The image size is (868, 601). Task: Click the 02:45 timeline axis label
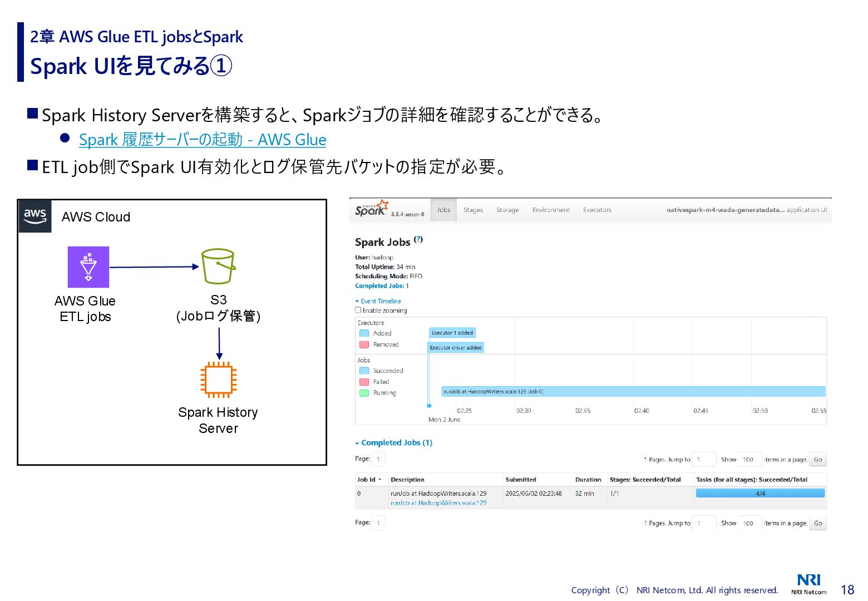(701, 411)
